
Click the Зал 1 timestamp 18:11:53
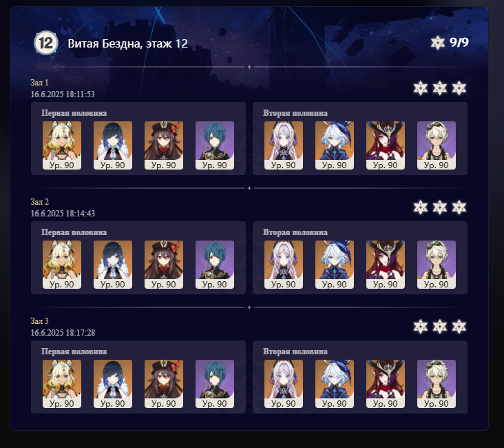click(63, 94)
